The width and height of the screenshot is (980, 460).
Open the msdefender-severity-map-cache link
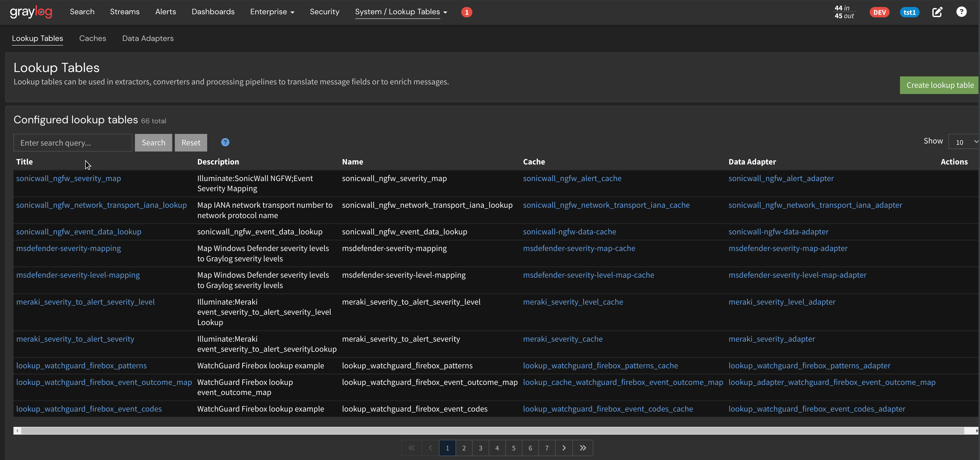tap(579, 248)
